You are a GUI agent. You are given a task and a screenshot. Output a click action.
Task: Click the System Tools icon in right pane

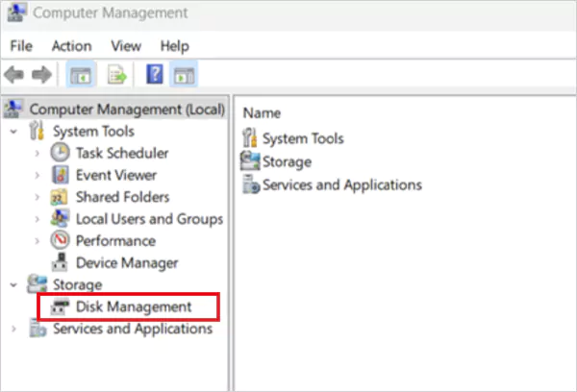click(x=249, y=138)
